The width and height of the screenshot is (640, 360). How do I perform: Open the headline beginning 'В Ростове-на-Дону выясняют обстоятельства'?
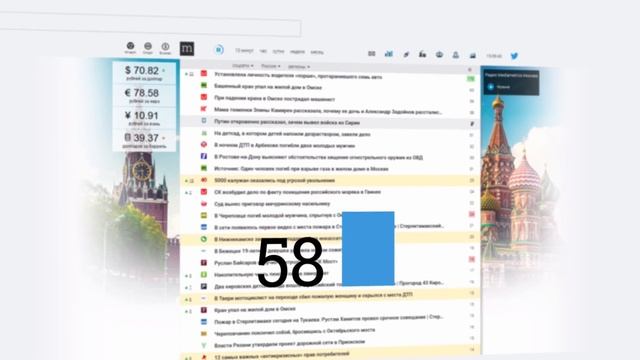(x=318, y=157)
